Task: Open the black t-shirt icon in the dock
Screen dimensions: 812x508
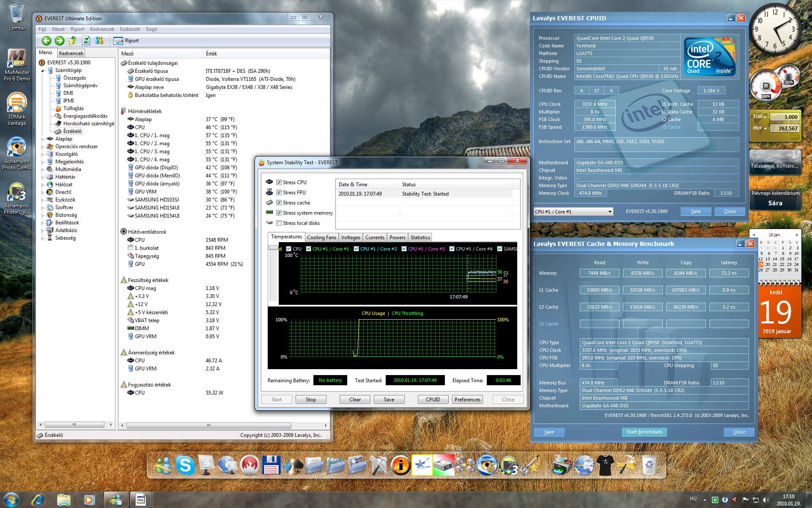Action: coord(605,465)
